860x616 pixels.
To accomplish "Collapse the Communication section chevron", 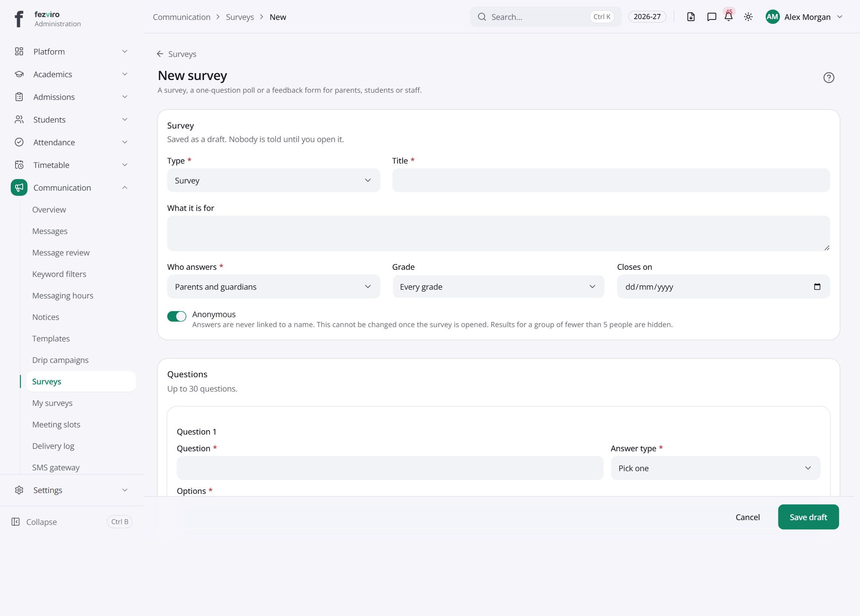I will pos(125,187).
